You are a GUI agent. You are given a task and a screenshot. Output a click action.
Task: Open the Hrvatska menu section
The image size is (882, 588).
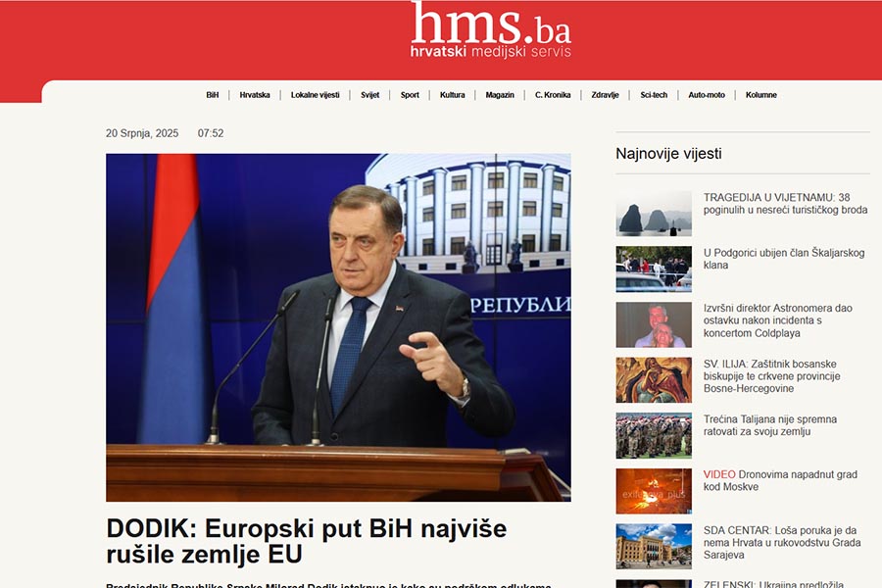pyautogui.click(x=255, y=95)
